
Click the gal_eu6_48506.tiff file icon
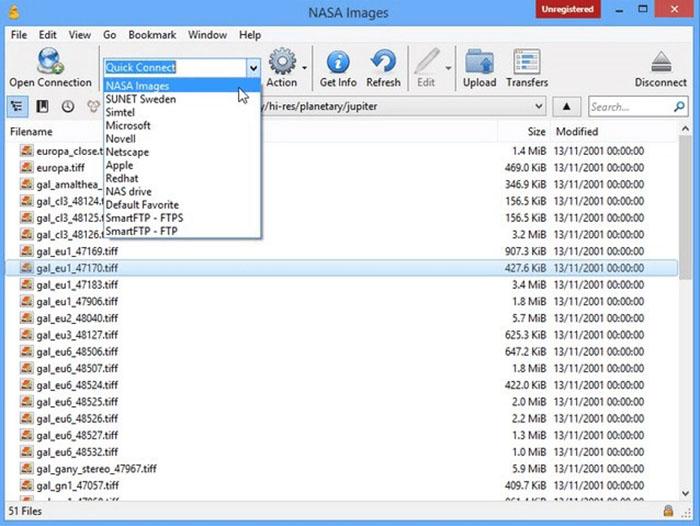(27, 351)
